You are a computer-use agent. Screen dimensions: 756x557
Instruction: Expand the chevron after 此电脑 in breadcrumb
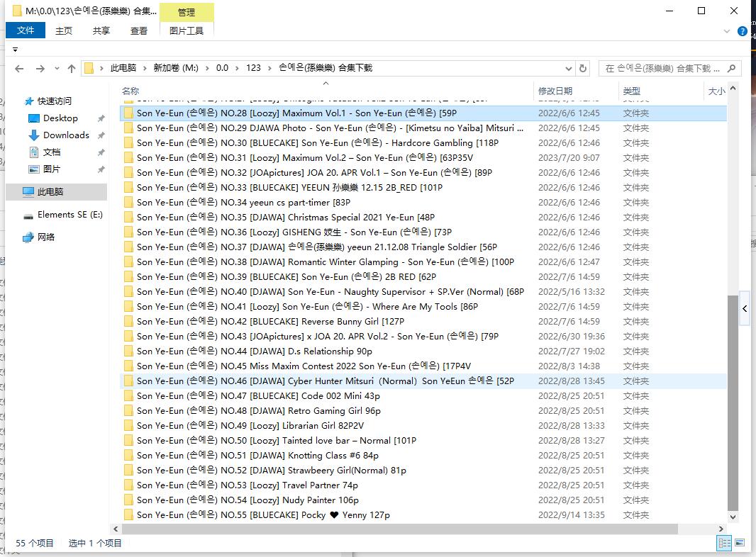pos(145,68)
